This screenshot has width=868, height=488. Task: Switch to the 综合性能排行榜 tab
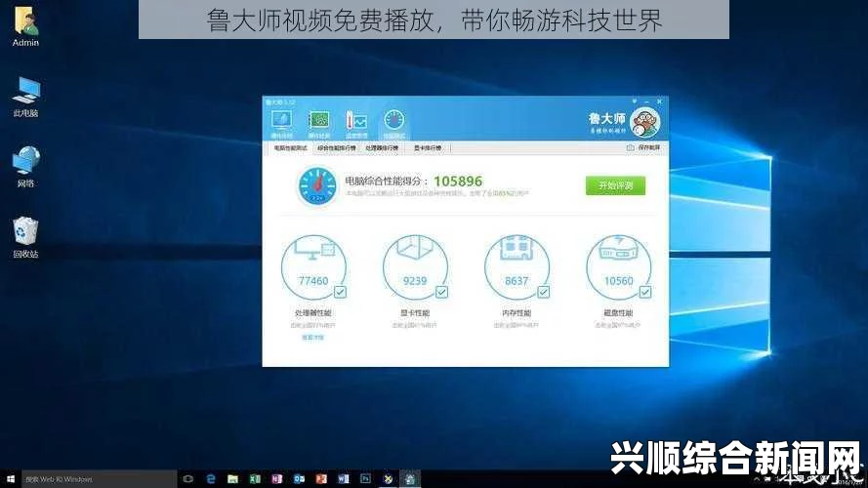[x=337, y=148]
